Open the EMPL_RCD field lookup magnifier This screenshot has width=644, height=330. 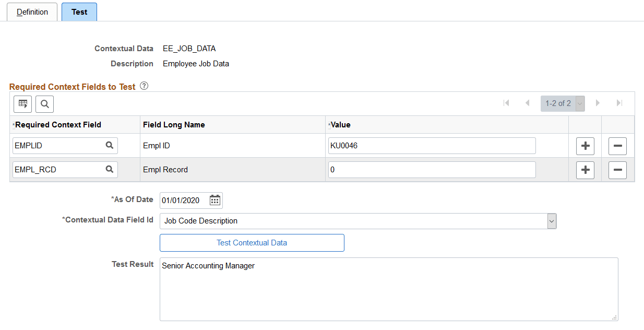110,169
